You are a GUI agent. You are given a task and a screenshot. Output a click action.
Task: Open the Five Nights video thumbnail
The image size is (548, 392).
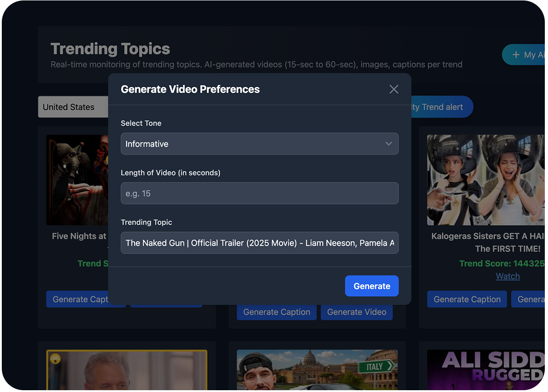pyautogui.click(x=77, y=180)
